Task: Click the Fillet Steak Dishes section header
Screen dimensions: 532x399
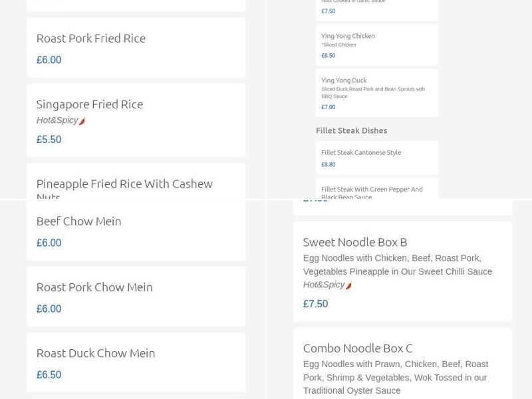Action: 352,130
